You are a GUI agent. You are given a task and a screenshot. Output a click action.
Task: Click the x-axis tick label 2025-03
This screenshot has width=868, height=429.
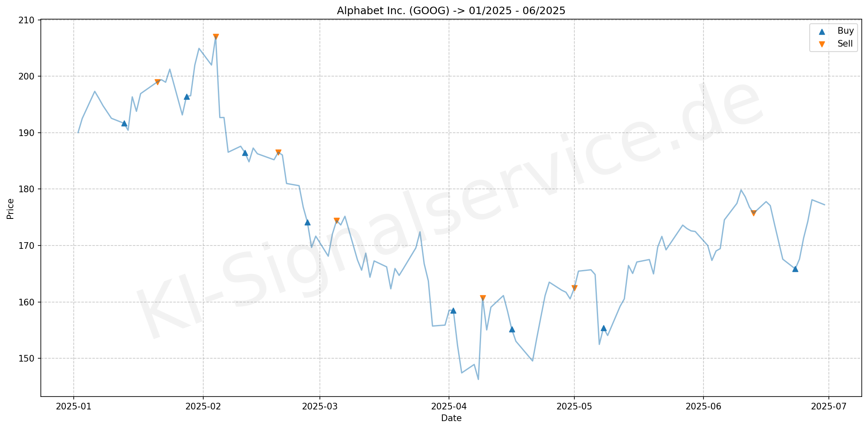320,407
